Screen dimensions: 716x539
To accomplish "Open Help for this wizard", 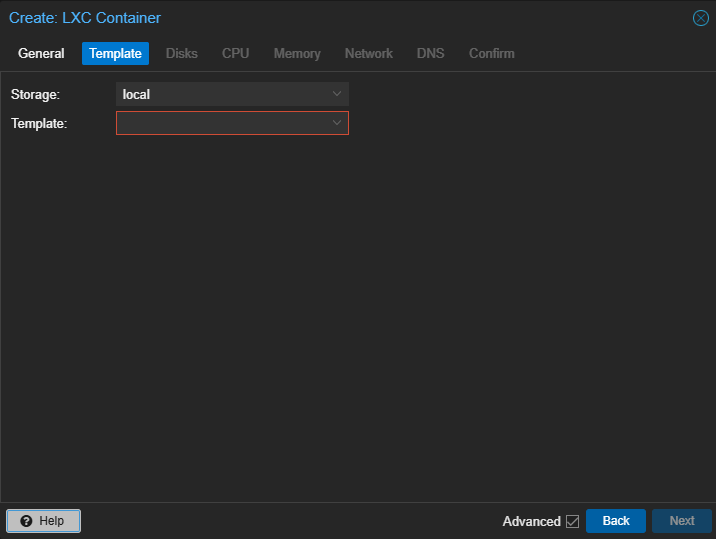I will tap(43, 521).
